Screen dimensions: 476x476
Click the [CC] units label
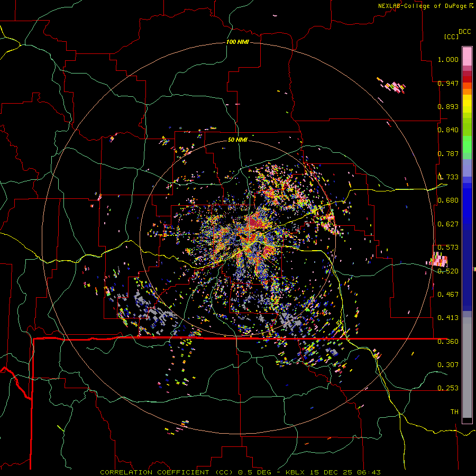(451, 36)
